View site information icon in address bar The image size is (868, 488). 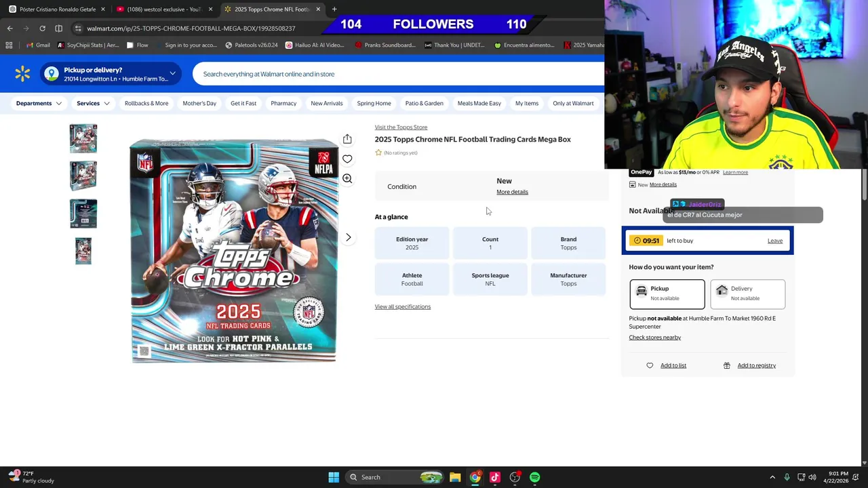click(78, 28)
